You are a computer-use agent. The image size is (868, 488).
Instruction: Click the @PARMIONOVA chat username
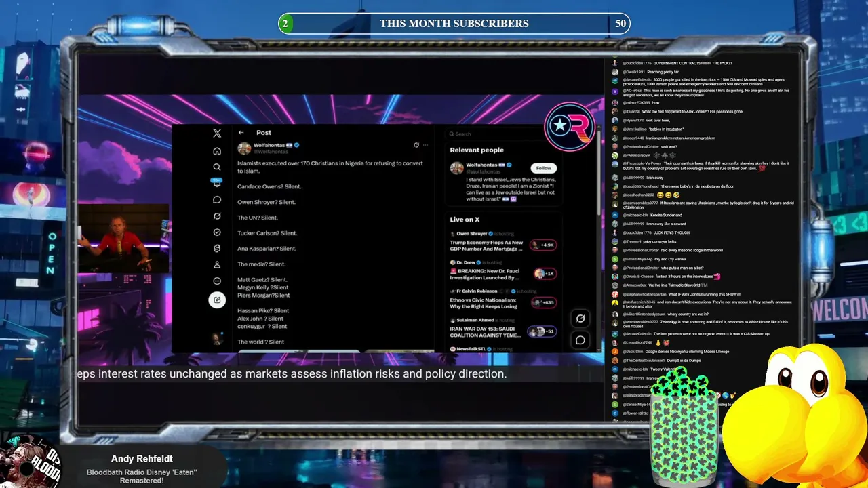pos(637,155)
